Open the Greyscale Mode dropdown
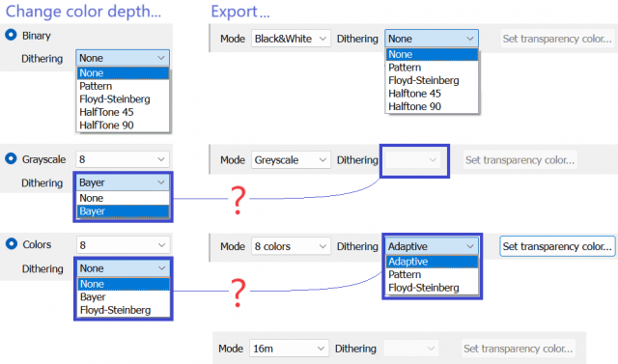 pyautogui.click(x=291, y=160)
